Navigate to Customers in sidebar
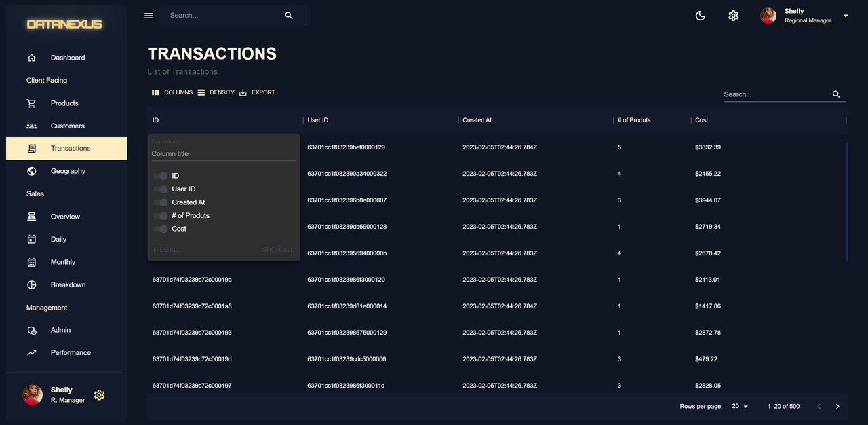868x425 pixels. (66, 126)
